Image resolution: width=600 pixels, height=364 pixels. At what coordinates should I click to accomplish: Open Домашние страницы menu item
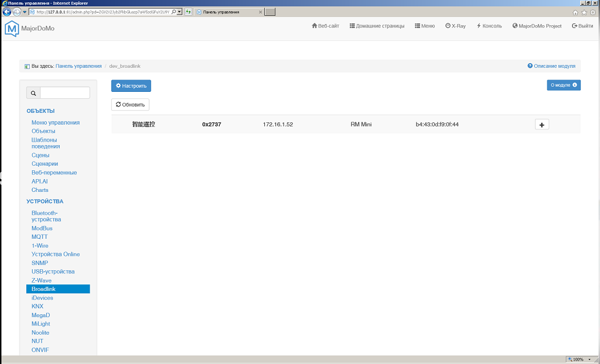click(x=377, y=26)
